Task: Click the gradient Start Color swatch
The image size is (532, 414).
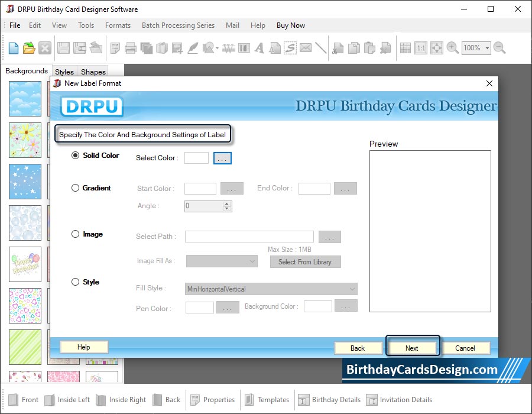Action: (200, 188)
